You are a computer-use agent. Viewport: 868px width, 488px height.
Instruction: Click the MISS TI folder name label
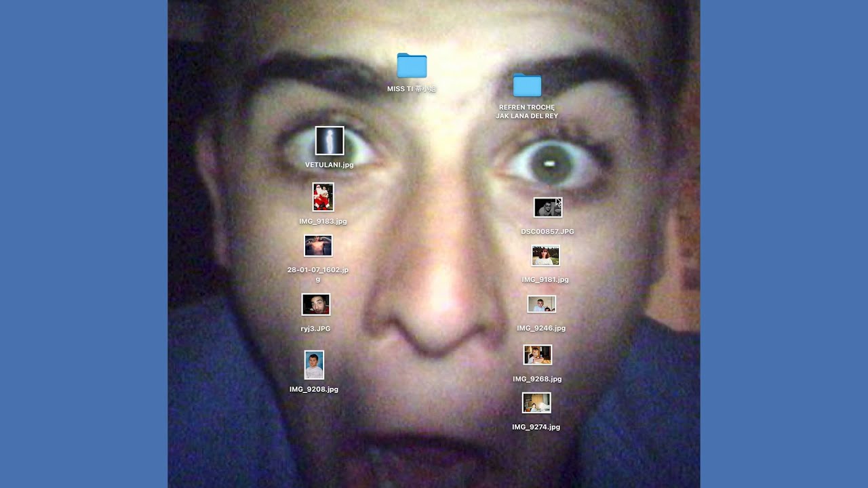pos(412,89)
